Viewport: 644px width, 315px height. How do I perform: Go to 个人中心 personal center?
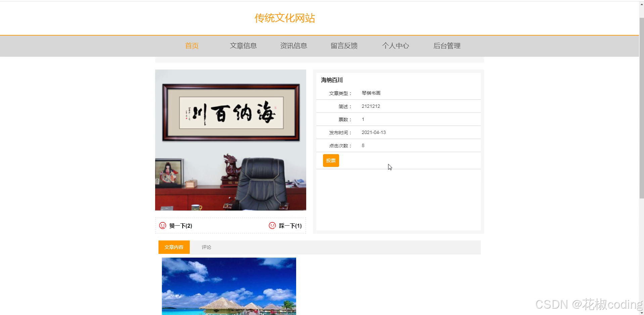point(396,46)
